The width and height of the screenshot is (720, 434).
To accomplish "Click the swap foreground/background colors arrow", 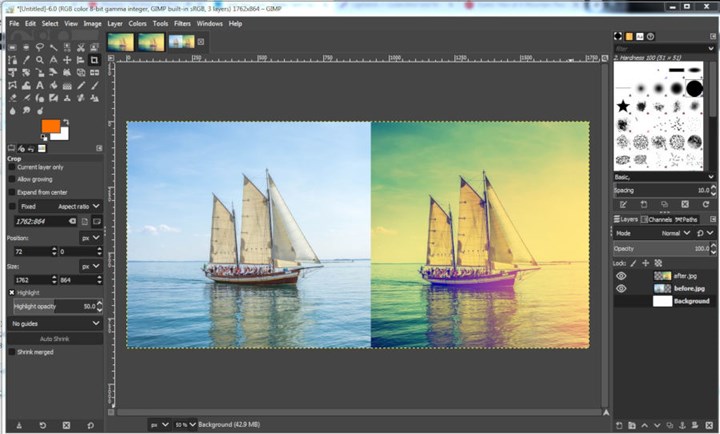I will point(66,121).
